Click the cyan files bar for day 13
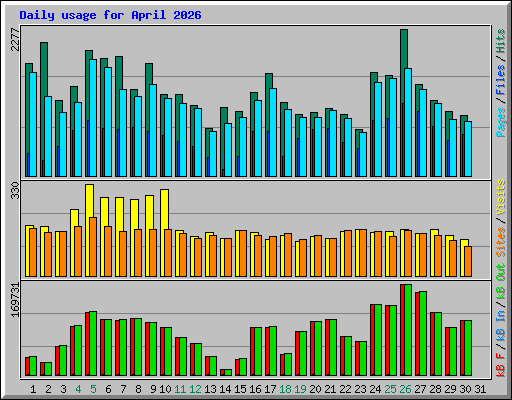512x400 pixels. (213, 154)
